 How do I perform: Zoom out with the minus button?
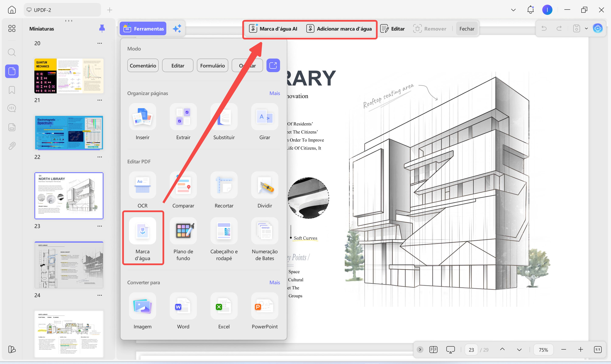coord(563,350)
